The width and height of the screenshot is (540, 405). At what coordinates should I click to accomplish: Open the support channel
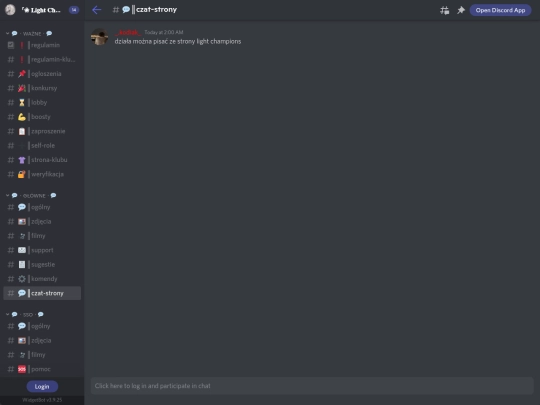click(x=42, y=250)
